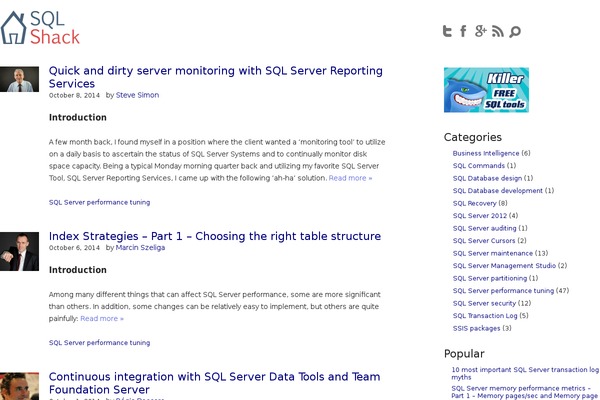Open the Google Plus social icon
600x400 pixels.
481,31
